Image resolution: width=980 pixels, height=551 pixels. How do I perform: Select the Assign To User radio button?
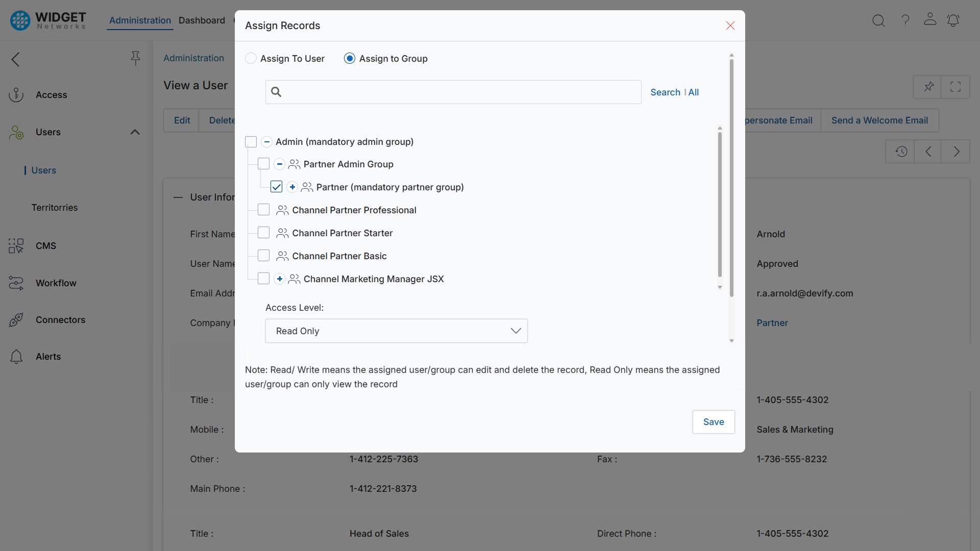(251, 58)
